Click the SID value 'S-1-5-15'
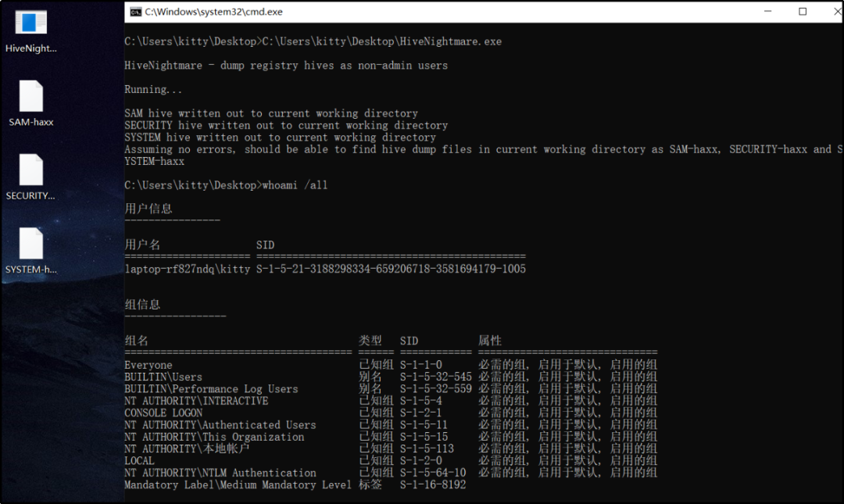Image resolution: width=844 pixels, height=504 pixels. pyautogui.click(x=424, y=437)
